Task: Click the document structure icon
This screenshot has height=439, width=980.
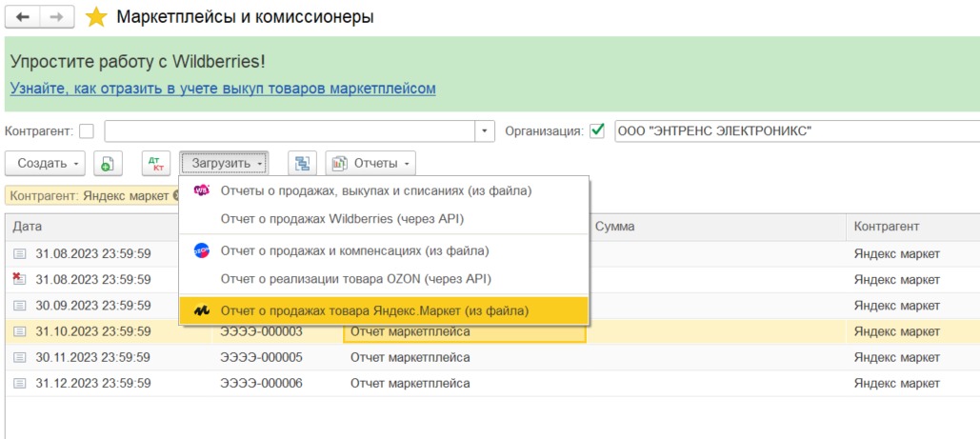Action: tap(303, 164)
